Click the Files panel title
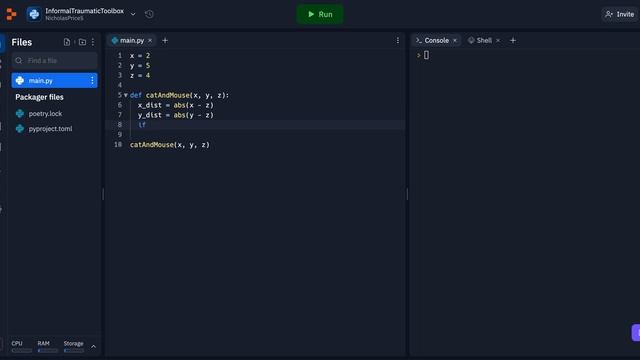Viewport: 640px width, 360px height. click(x=22, y=42)
